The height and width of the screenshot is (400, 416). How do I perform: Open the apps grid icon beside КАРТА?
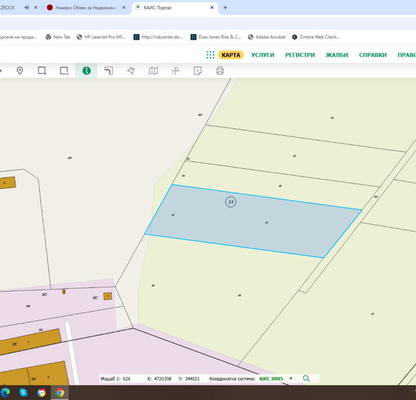(210, 55)
